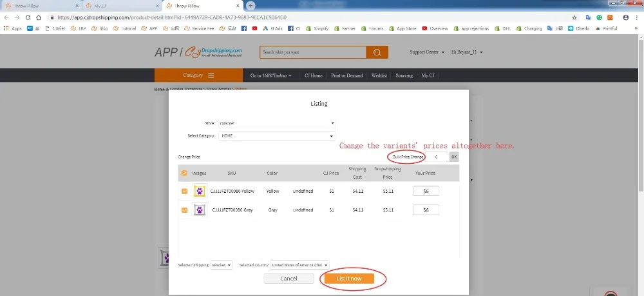644x296 pixels.
Task: Click the browser home icon
Action: click(x=39, y=17)
